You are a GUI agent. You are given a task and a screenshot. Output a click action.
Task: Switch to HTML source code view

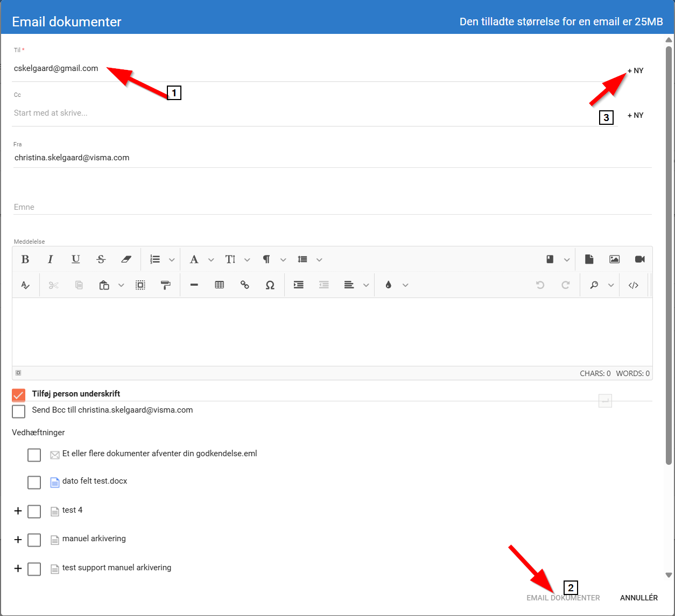click(x=634, y=285)
